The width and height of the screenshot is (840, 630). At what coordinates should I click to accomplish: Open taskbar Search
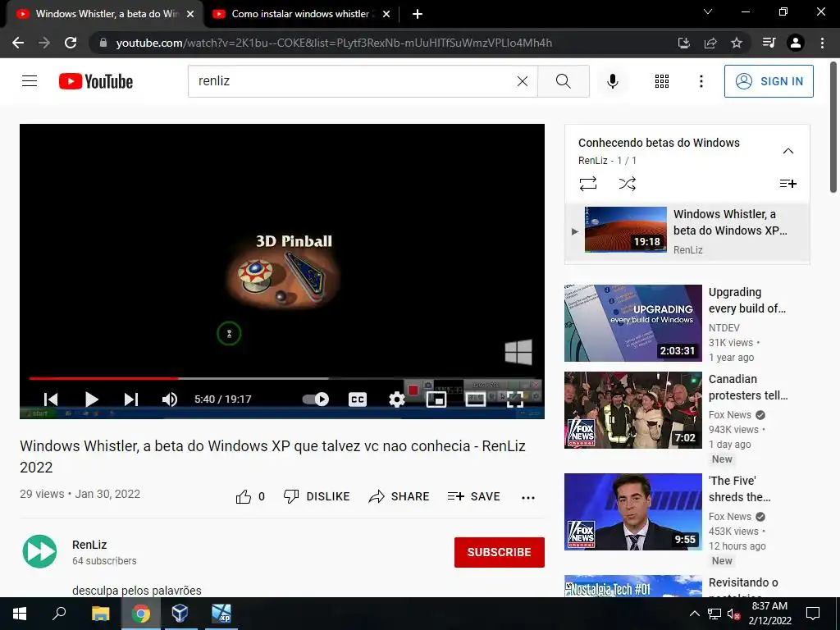58,614
